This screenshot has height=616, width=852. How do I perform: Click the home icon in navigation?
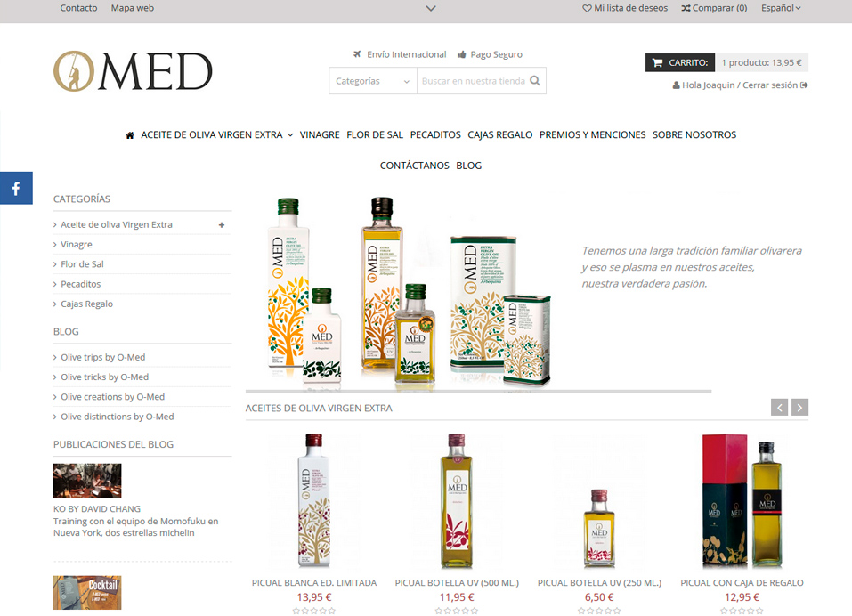point(130,135)
